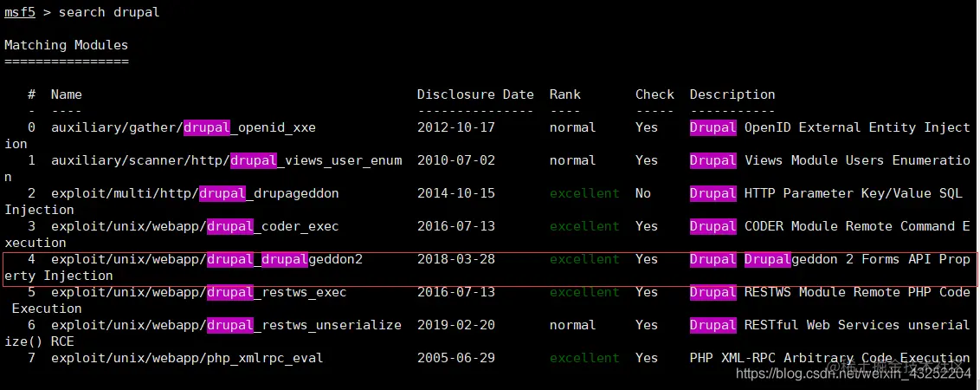Click module name auxiliary/scanner/http/drupal_views_user_enum
The width and height of the screenshot is (980, 390).
tap(226, 160)
